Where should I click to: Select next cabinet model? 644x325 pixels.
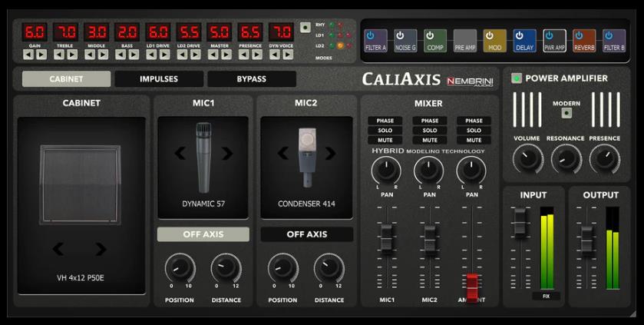click(101, 249)
